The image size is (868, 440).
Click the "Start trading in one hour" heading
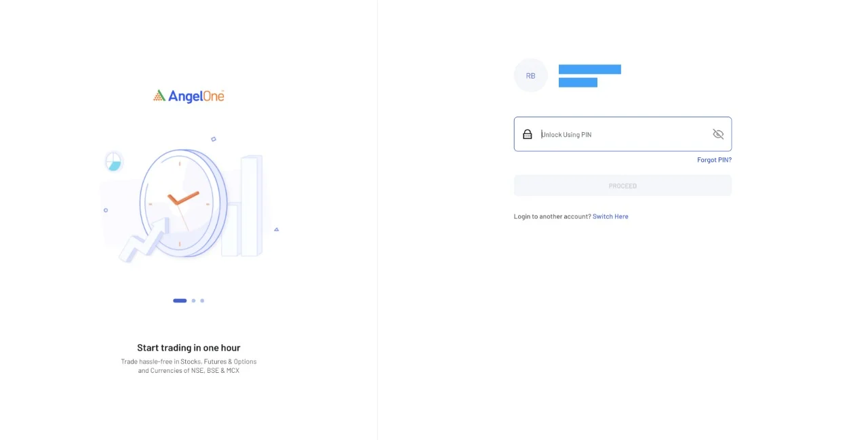tap(189, 348)
